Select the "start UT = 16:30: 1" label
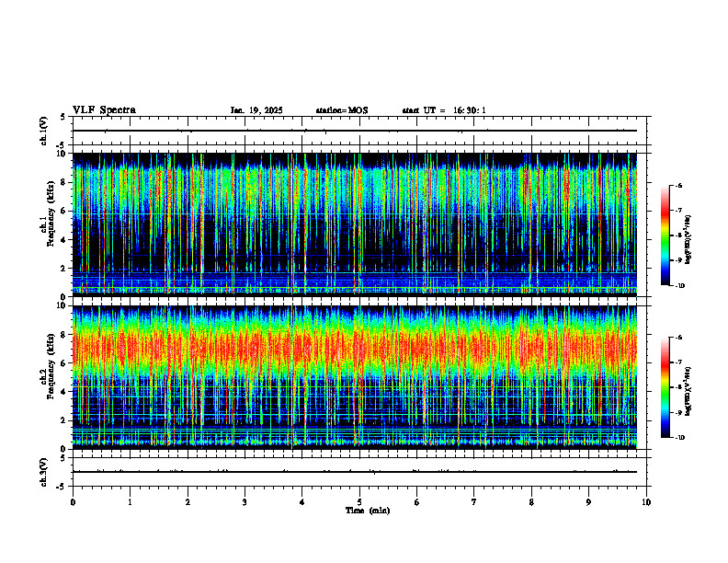728x563 pixels. pos(444,110)
